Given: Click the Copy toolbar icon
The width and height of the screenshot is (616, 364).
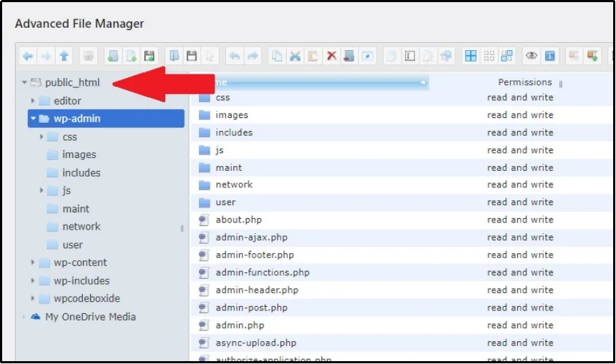Looking at the screenshot, I should 277,56.
